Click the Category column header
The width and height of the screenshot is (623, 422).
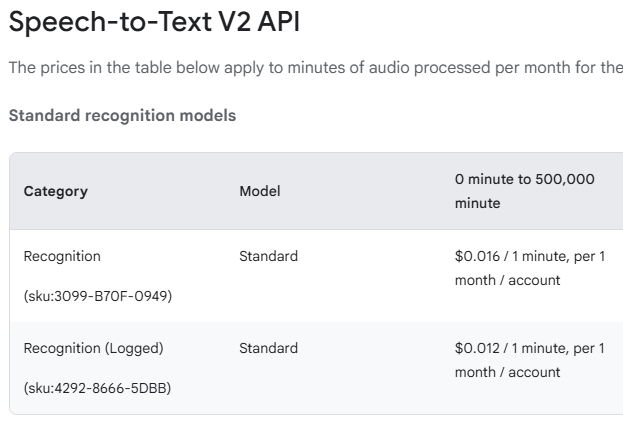[55, 191]
